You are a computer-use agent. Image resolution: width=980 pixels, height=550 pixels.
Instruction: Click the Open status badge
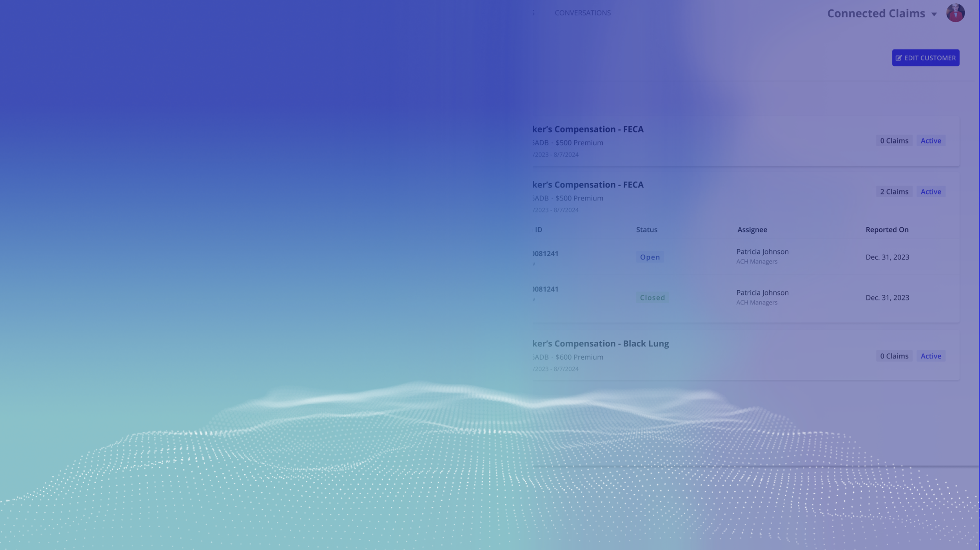[x=650, y=257]
